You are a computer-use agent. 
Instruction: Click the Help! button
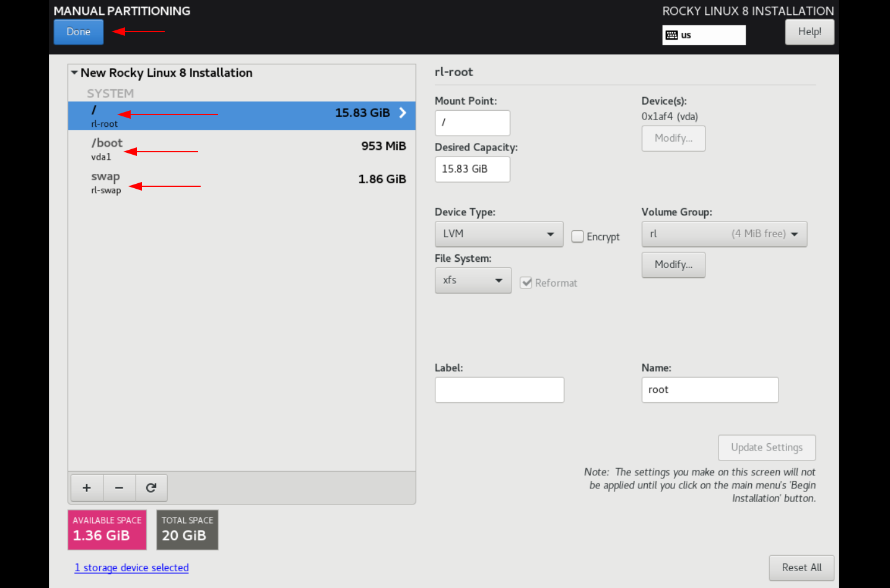[809, 32]
